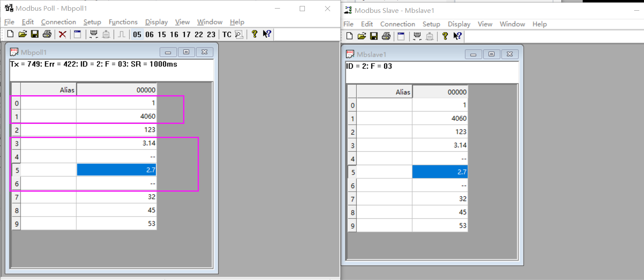
Task: Open View menu in Modbus Slave
Action: (x=485, y=24)
